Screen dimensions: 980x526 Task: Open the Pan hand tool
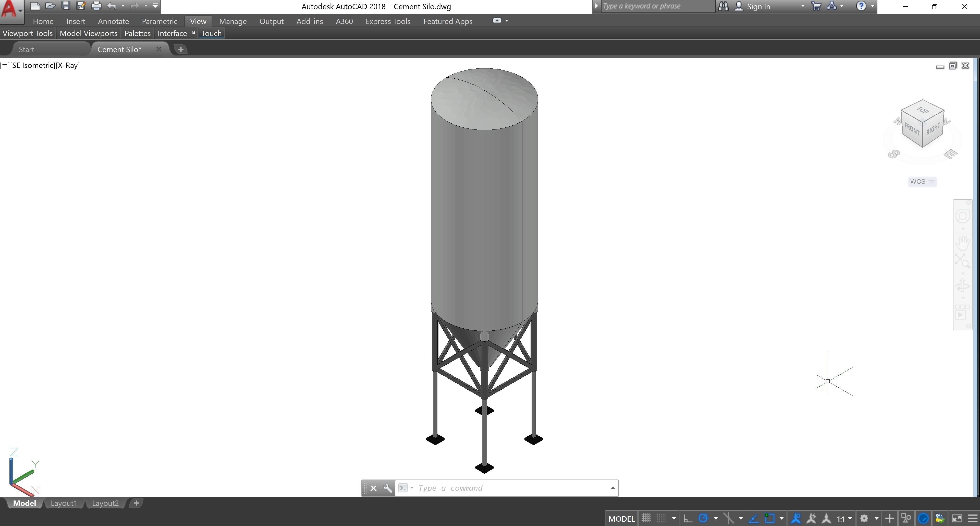(962, 242)
